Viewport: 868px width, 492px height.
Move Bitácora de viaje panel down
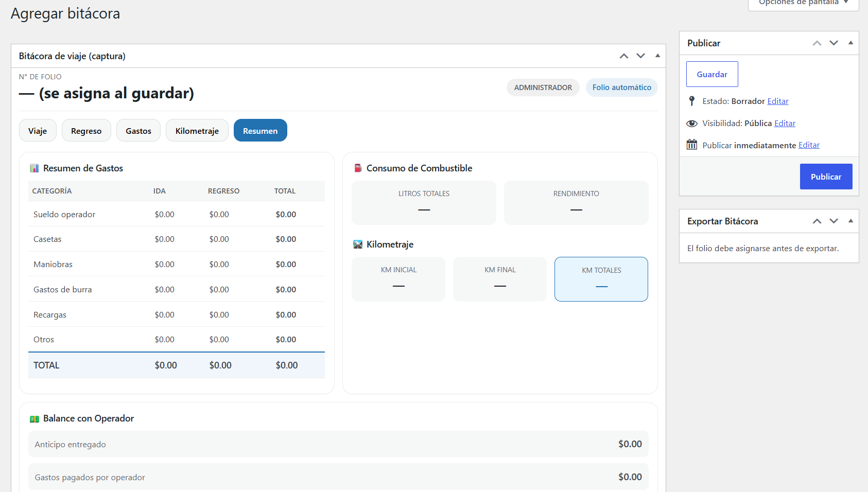tap(641, 56)
